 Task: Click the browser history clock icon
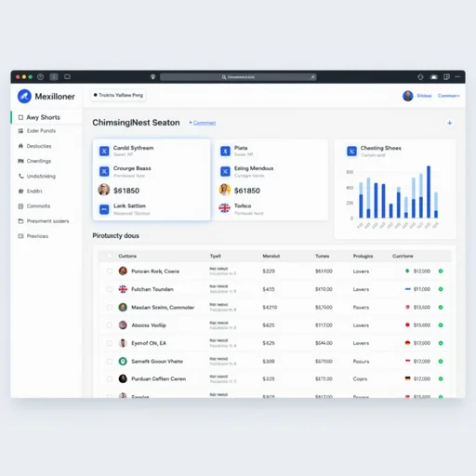point(40,77)
